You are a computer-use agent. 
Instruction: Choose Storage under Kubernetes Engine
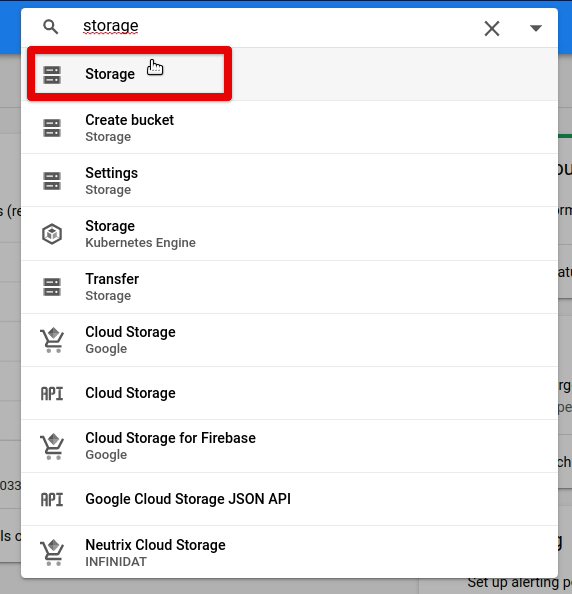[x=289, y=233]
